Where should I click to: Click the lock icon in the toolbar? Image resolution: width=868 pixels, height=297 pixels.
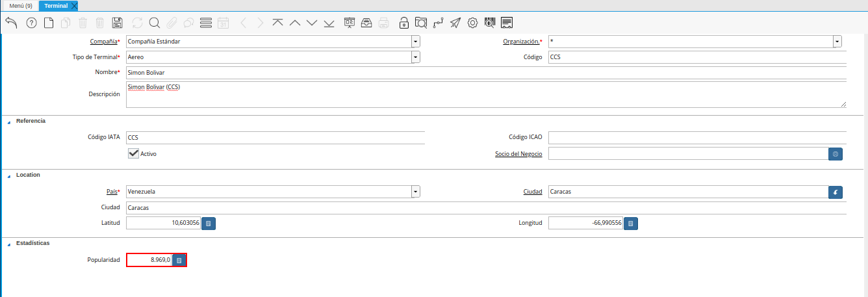pyautogui.click(x=404, y=23)
